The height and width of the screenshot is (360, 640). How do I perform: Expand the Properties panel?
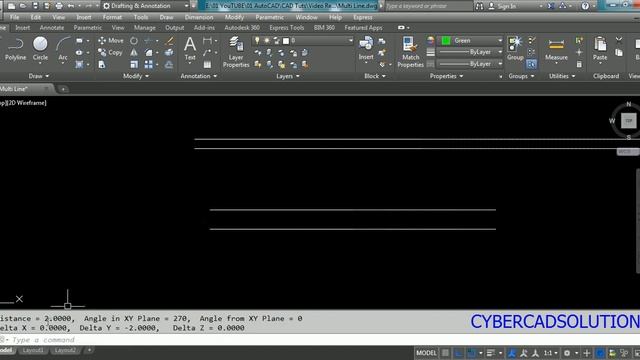[447, 76]
